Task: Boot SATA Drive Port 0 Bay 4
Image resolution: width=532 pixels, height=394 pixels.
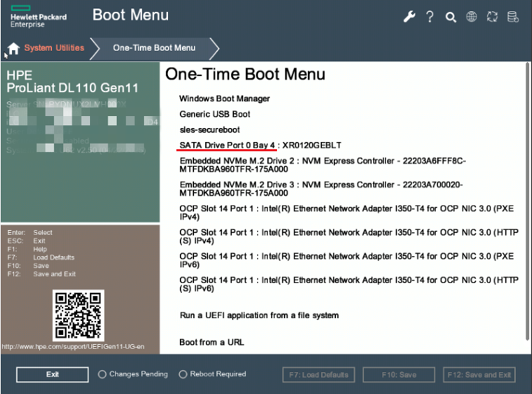Action: pyautogui.click(x=260, y=145)
